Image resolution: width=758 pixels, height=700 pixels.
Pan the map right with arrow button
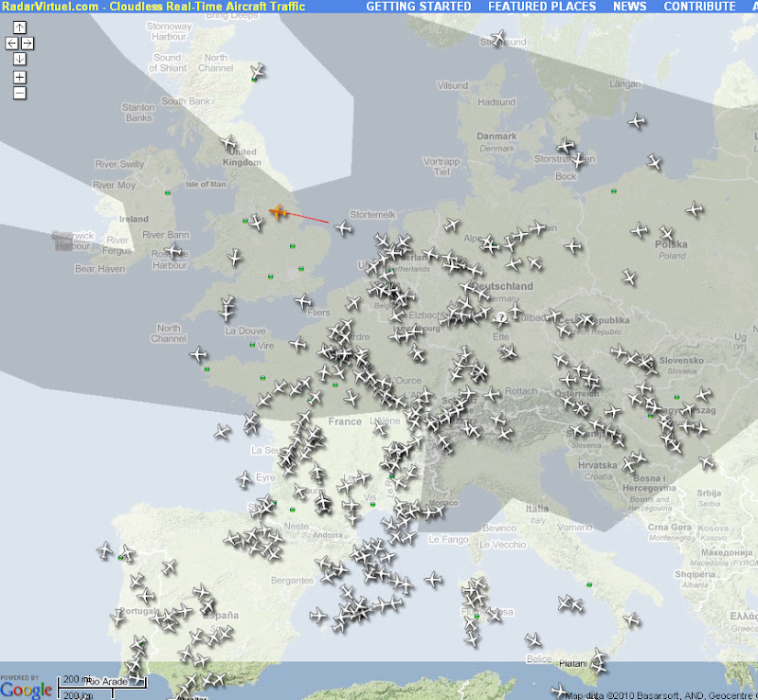(27, 44)
